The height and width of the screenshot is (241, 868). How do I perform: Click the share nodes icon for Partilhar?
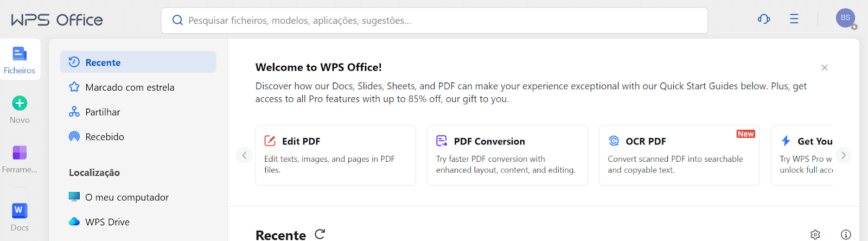pyautogui.click(x=74, y=112)
